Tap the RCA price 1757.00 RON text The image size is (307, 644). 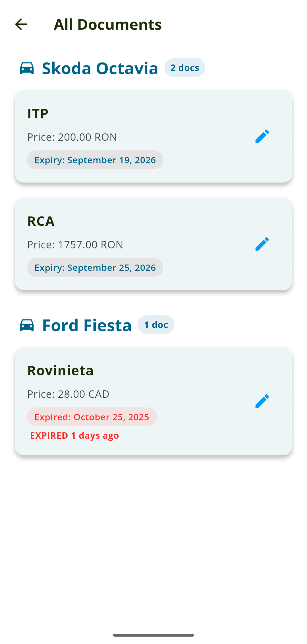coord(75,245)
